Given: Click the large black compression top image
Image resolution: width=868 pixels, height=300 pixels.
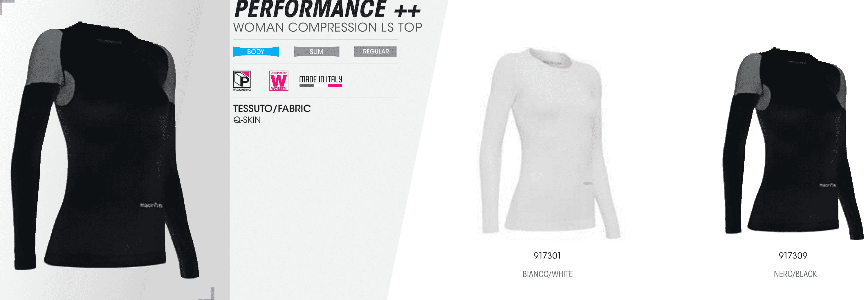Looking at the screenshot, I should coord(104,150).
